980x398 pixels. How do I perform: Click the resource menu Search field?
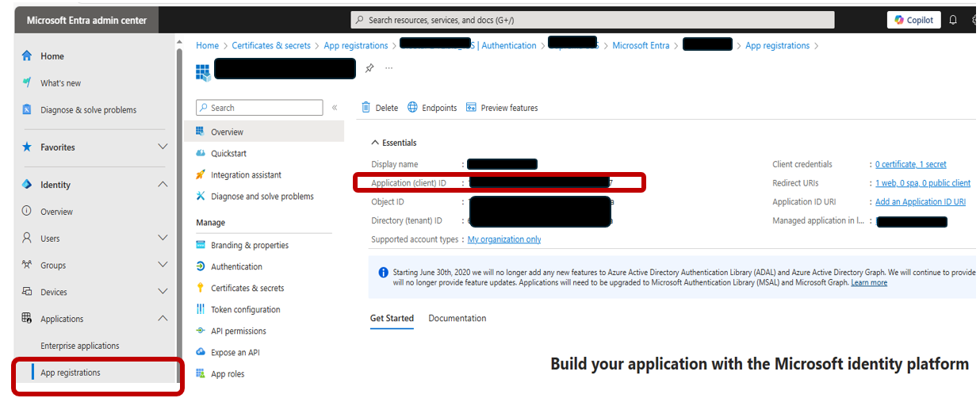[259, 108]
